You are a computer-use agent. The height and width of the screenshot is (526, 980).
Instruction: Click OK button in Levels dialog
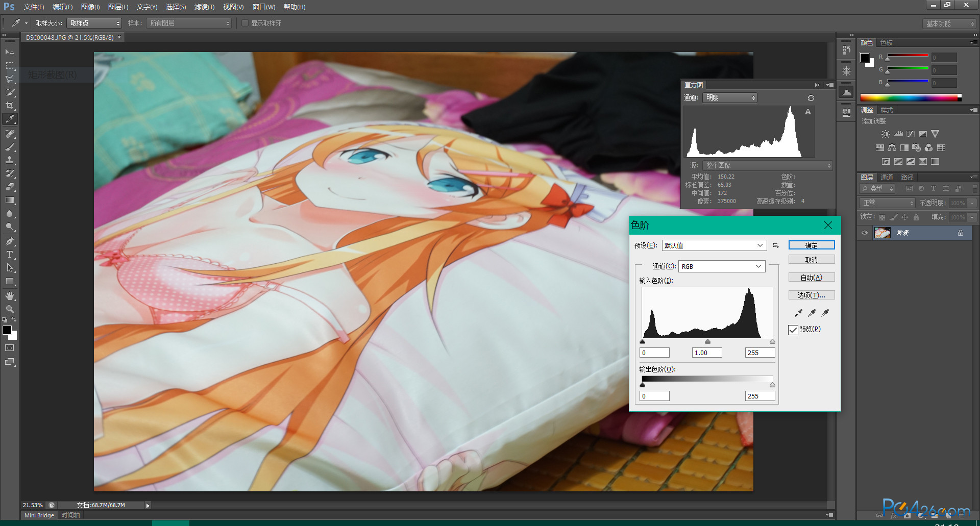[812, 245]
